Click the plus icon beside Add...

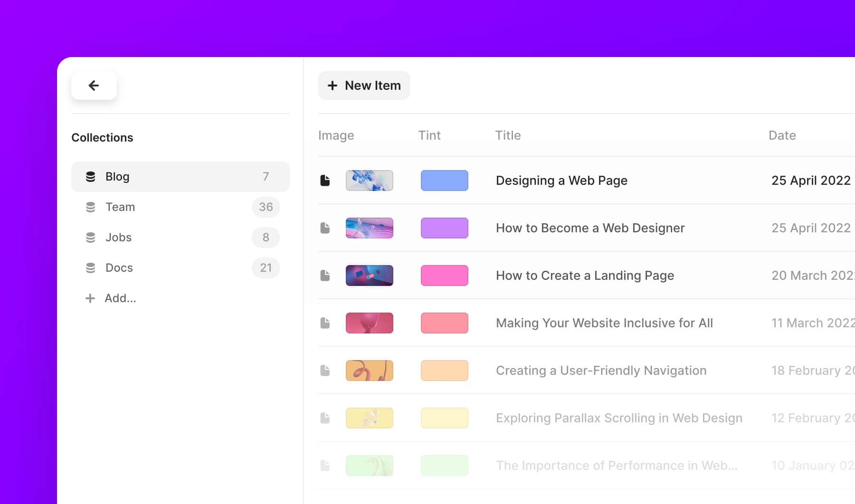(90, 298)
